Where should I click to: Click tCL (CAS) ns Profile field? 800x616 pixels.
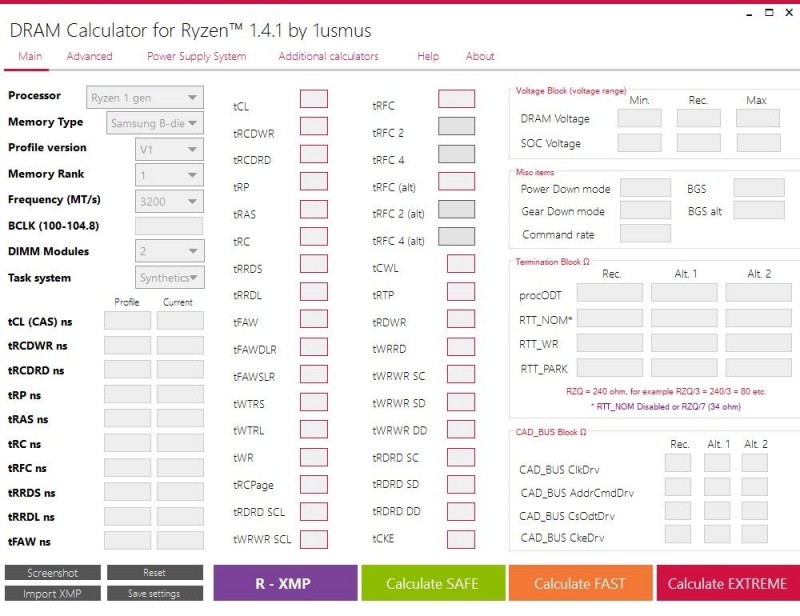point(128,321)
